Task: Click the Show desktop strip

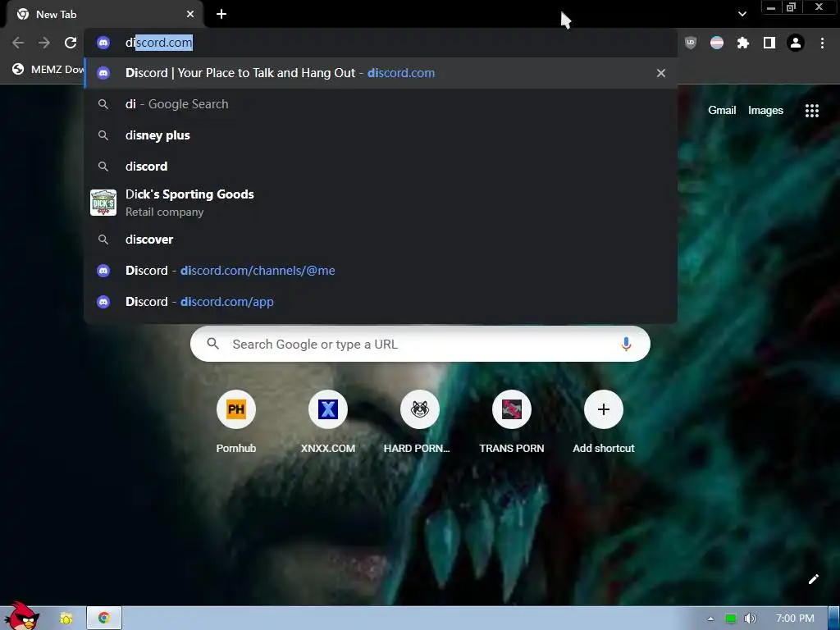Action: point(834,619)
